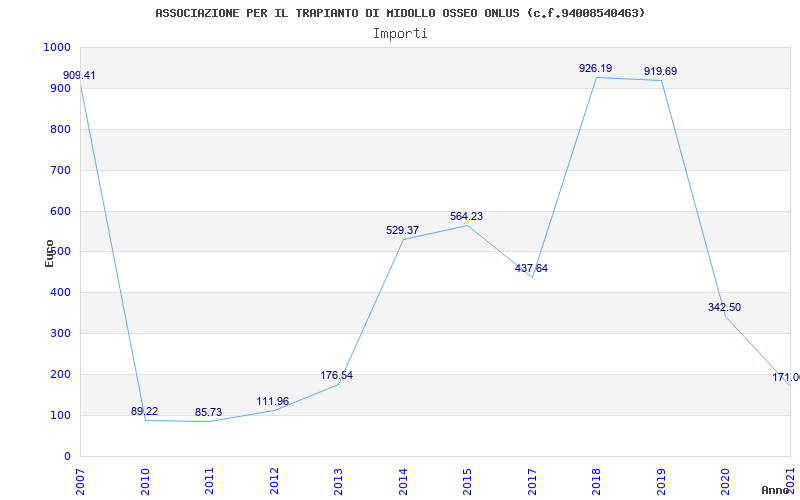The height and width of the screenshot is (500, 800).
Task: Click x-axis year label 2019
Action: coord(662,482)
